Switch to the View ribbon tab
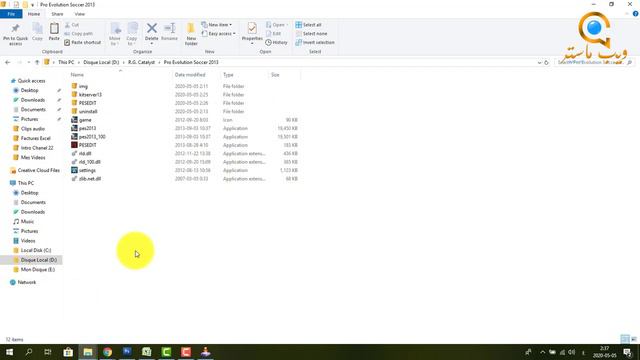Image resolution: width=640 pixels, height=360 pixels. click(x=80, y=14)
